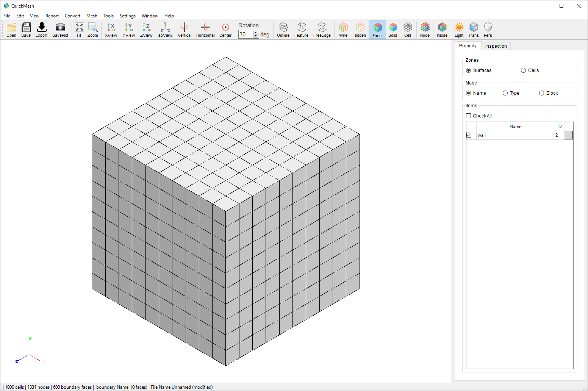Screen dimensions: 588x391
Task: Click the wall item color swatch
Action: (569, 135)
